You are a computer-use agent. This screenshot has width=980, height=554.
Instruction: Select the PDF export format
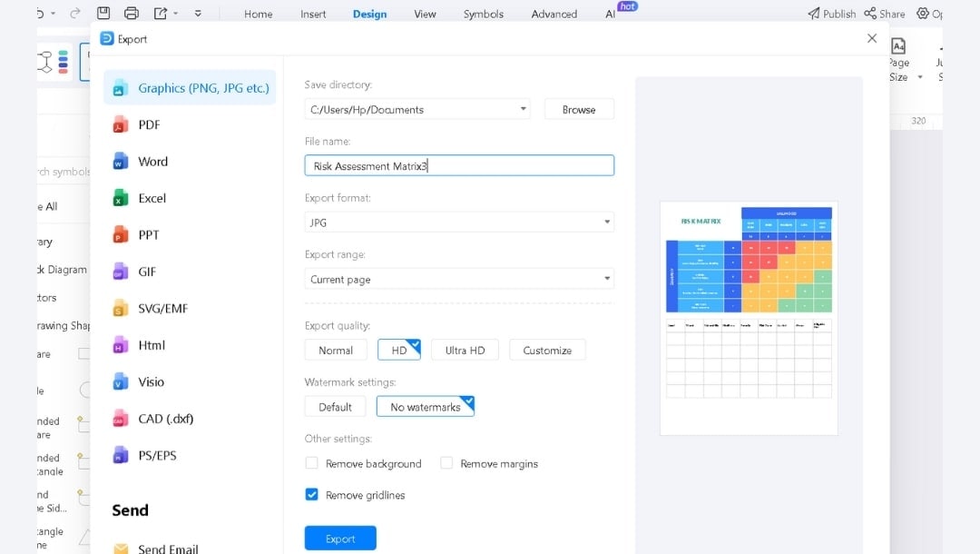tap(150, 124)
